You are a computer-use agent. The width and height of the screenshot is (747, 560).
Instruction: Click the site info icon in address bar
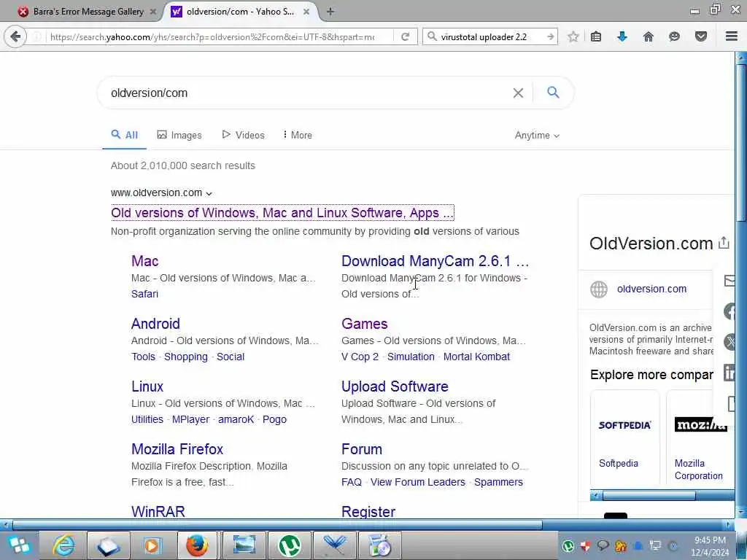tap(36, 36)
